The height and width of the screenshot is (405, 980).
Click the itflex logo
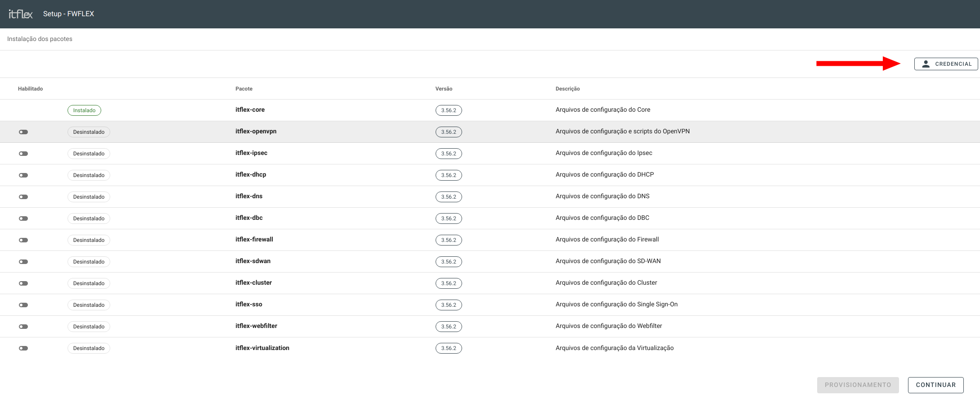[21, 14]
